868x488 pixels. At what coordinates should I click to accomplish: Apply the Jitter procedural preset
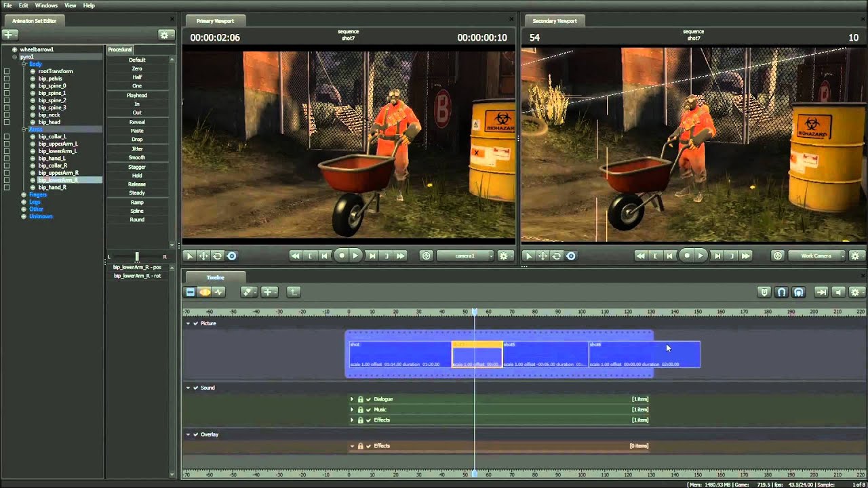(137, 148)
